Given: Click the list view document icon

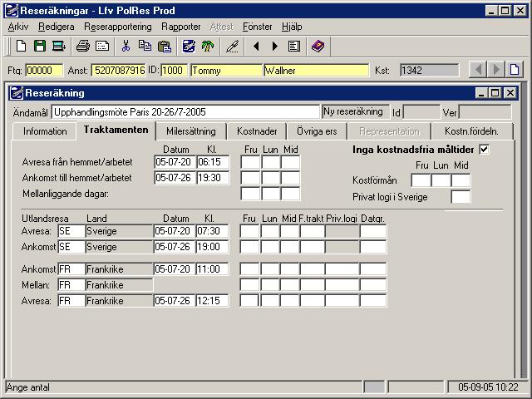Looking at the screenshot, I should [293, 47].
